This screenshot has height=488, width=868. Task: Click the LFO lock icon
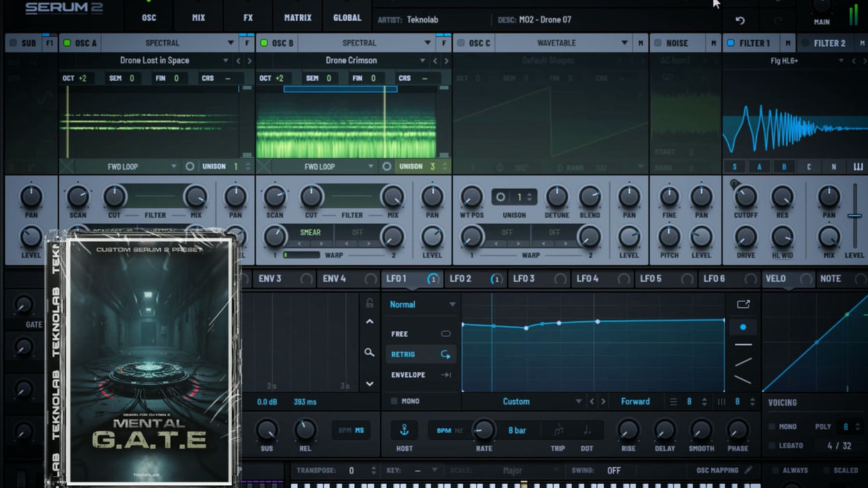tap(370, 303)
